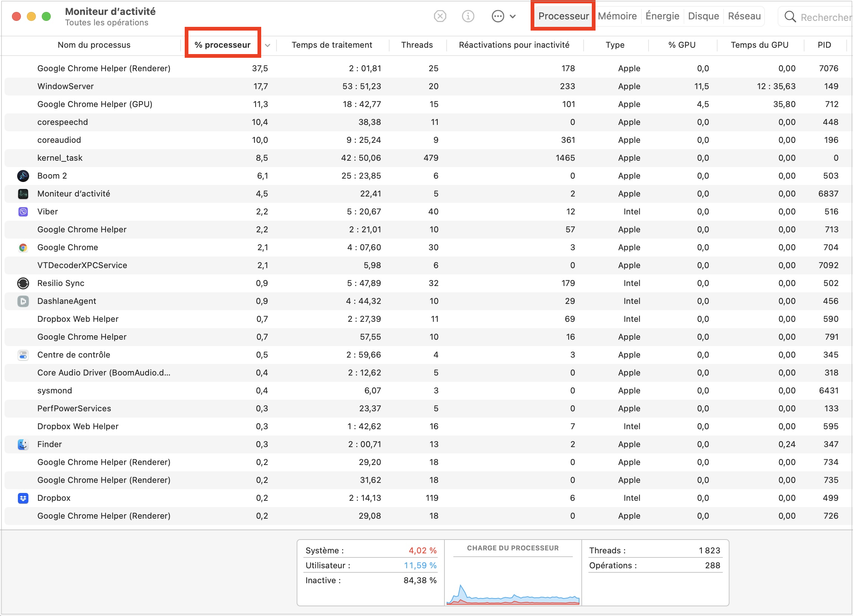Viewport: 853px width, 616px height.
Task: Select the Boom 2 app icon
Action: click(x=23, y=176)
